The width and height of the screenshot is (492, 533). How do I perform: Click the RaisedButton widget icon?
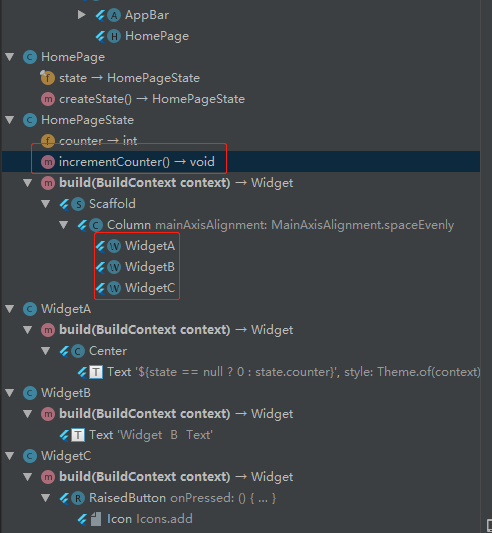78,498
